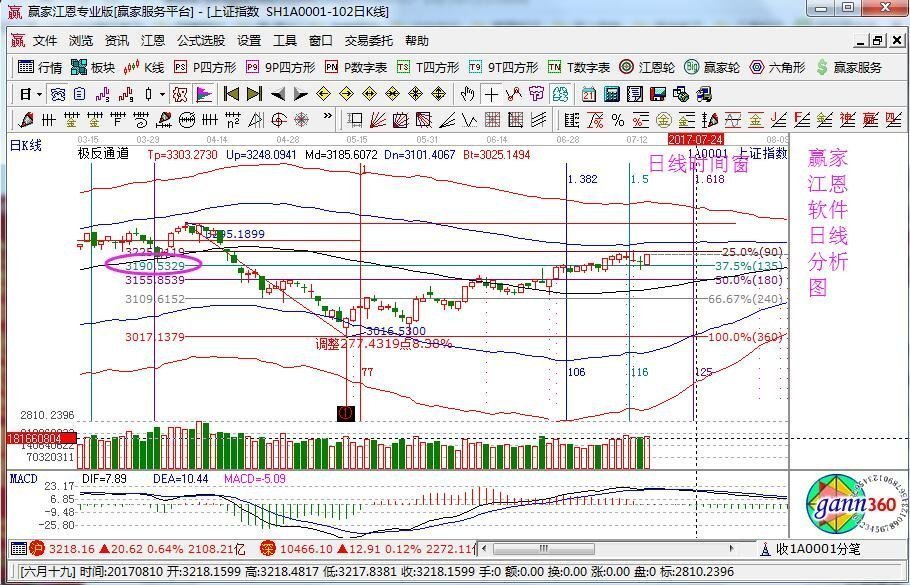Screen dimensions: 910x585
Task: Click the black percent sign icon
Action: (618, 120)
